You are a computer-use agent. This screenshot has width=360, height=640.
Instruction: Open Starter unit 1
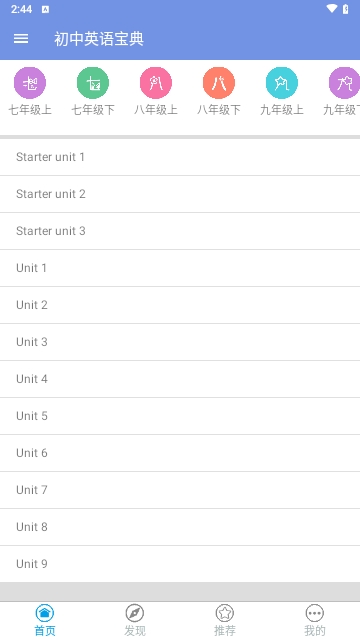pos(180,157)
